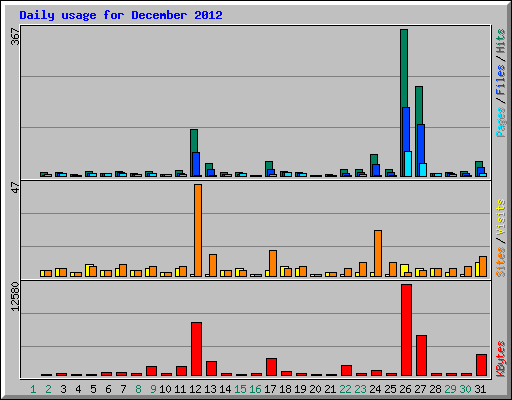The width and height of the screenshot is (512, 400).
Task: Click the red KBytes bar for day 17
Action: point(272,367)
